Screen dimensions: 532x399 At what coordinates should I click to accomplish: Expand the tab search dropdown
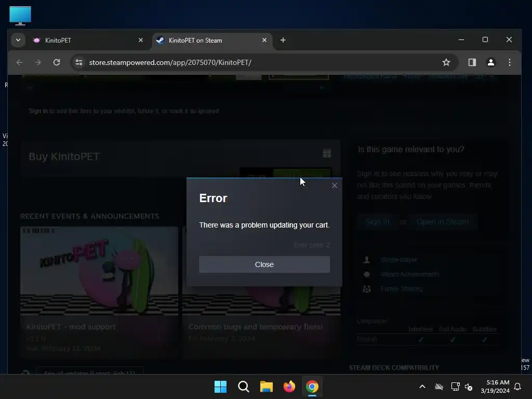(18, 40)
